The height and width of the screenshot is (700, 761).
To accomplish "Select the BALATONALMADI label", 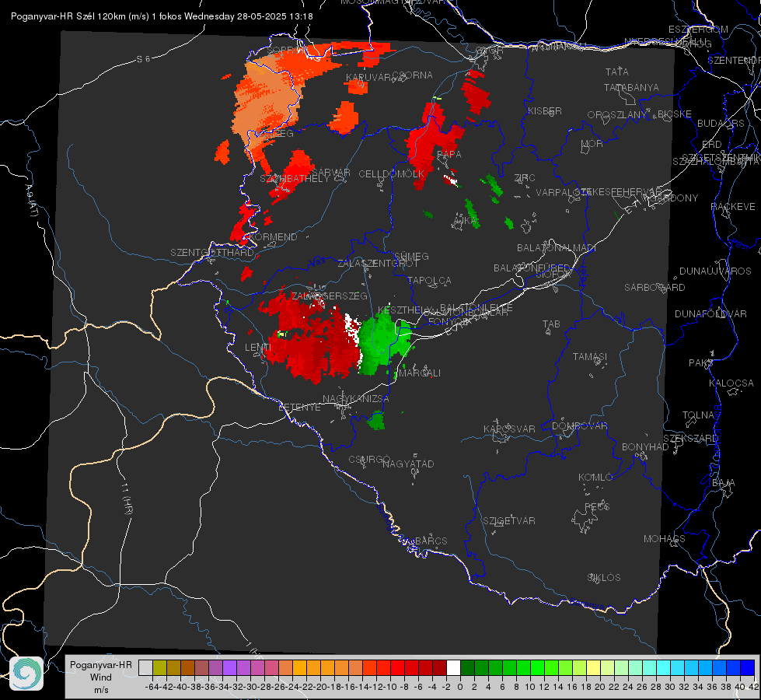I will 557,248.
